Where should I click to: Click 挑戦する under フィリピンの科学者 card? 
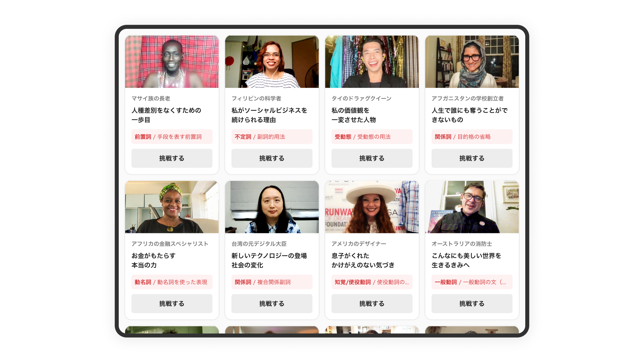(x=272, y=158)
